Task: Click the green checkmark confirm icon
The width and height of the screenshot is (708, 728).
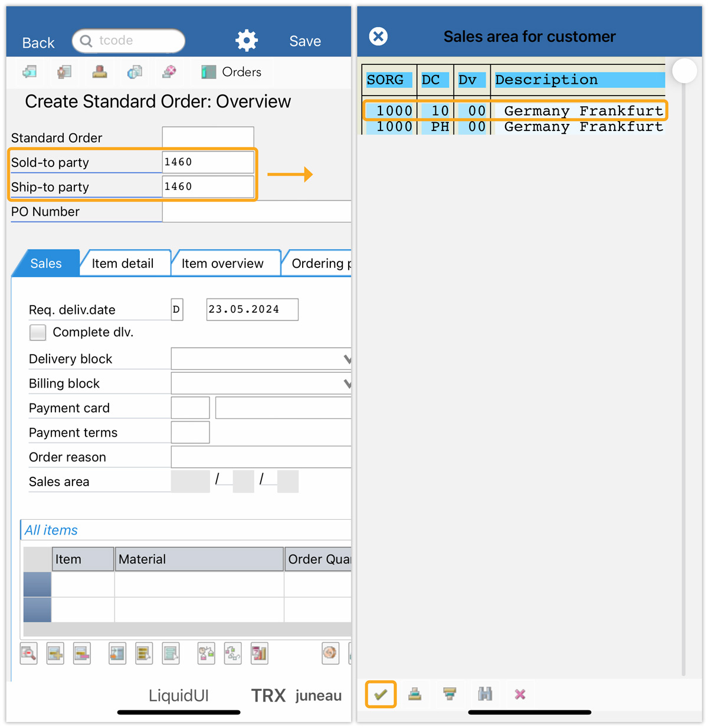Action: point(381,694)
